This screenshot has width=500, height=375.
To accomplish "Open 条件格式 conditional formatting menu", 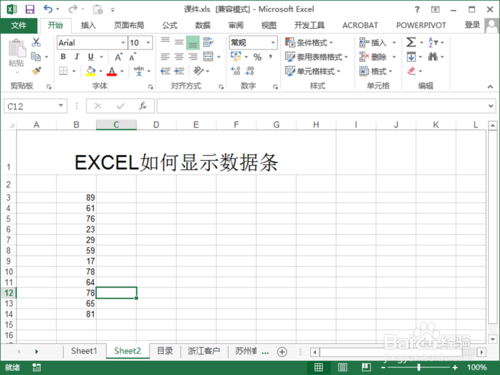I will tap(309, 43).
